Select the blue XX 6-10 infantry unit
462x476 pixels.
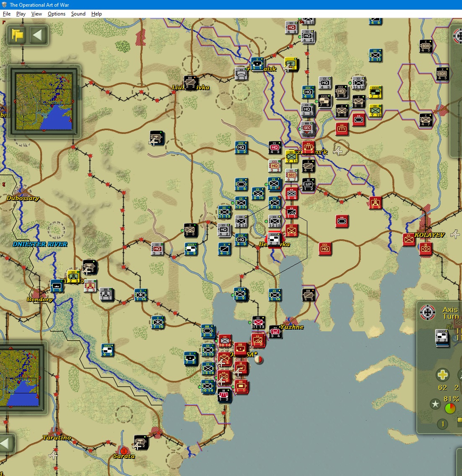coord(258,194)
